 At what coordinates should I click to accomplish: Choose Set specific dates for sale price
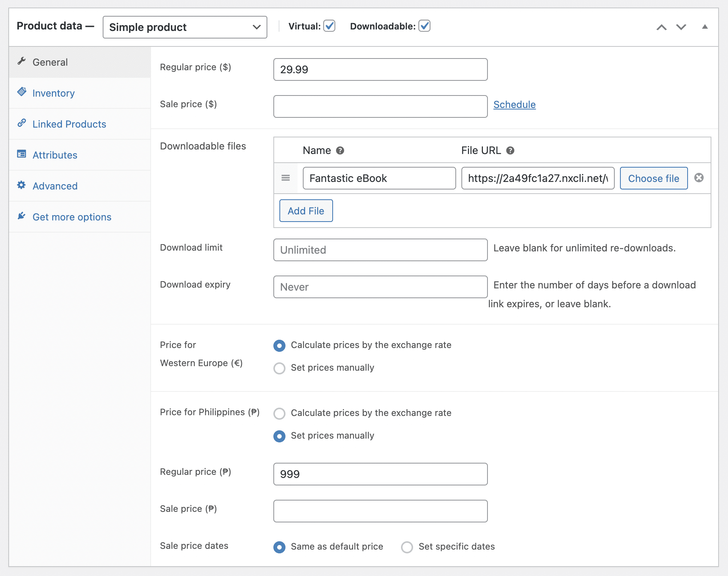(407, 547)
